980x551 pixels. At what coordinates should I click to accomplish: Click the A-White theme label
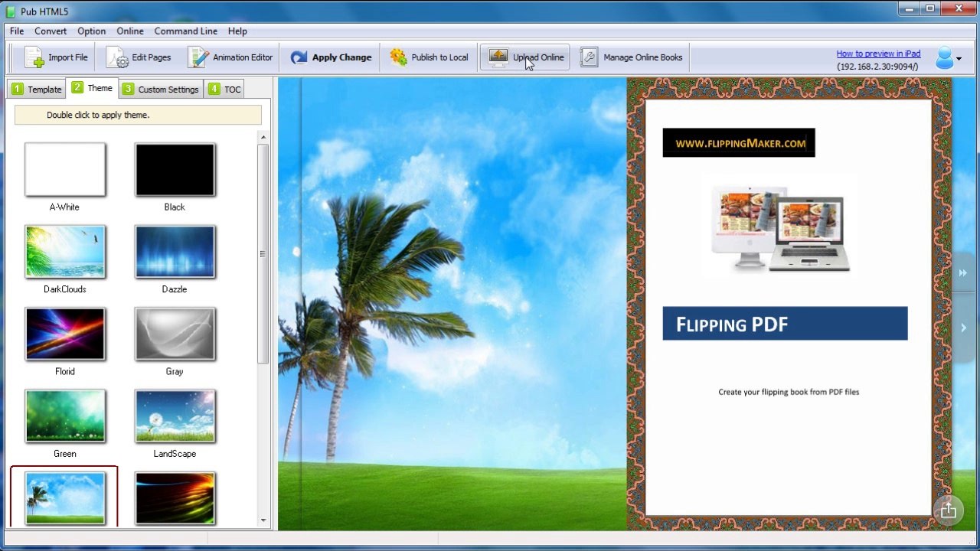[x=64, y=207]
